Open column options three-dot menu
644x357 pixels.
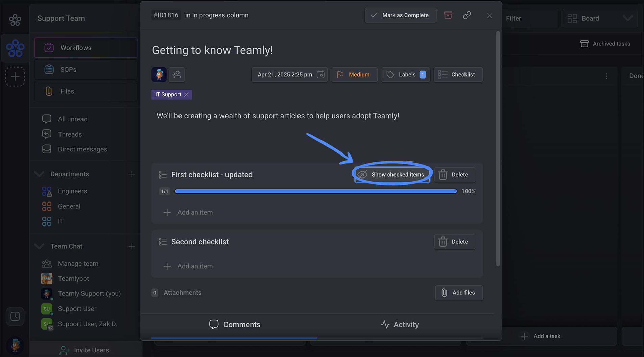pos(606,76)
